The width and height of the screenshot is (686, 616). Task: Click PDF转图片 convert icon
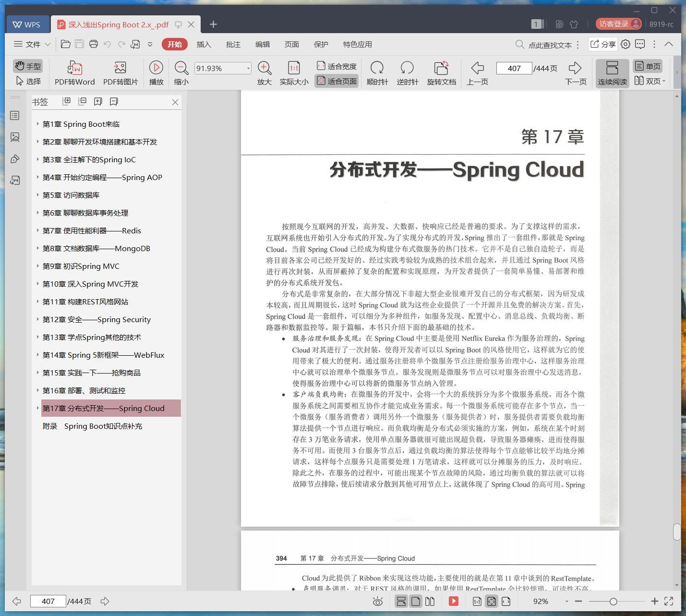(120, 73)
